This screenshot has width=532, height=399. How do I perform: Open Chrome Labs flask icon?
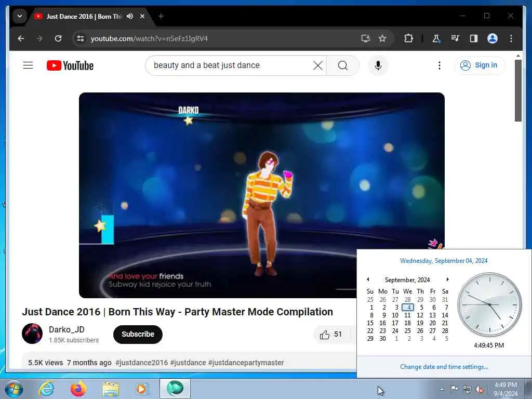[436, 38]
